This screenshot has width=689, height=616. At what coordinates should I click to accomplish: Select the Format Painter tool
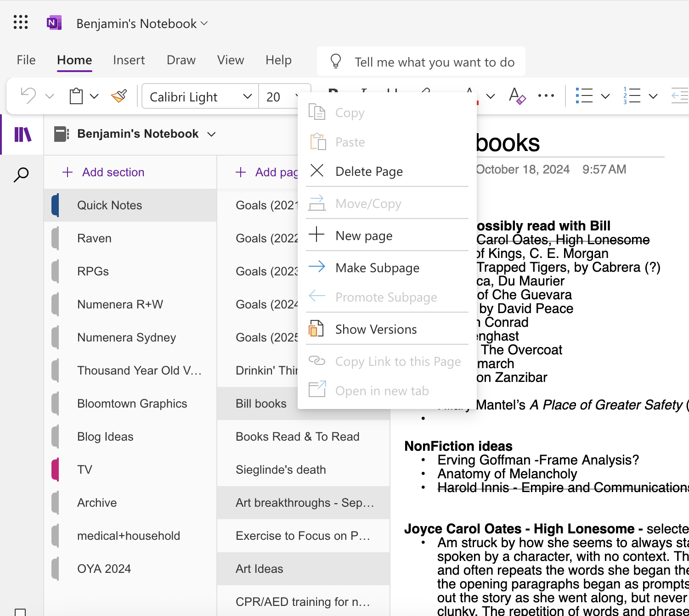[119, 96]
